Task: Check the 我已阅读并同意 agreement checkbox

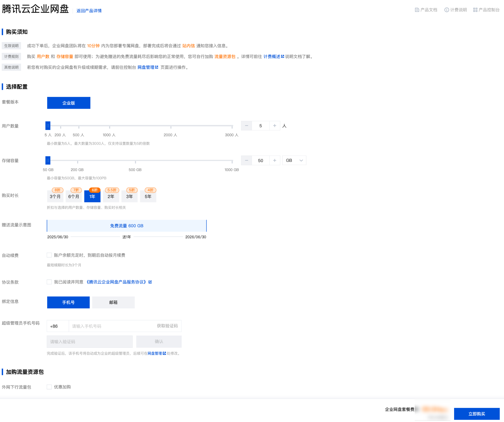Action: (x=49, y=282)
